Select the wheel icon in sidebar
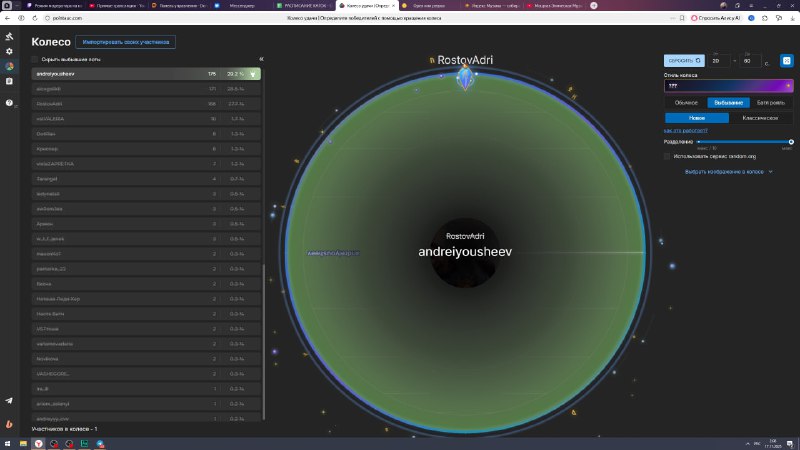 coord(9,67)
